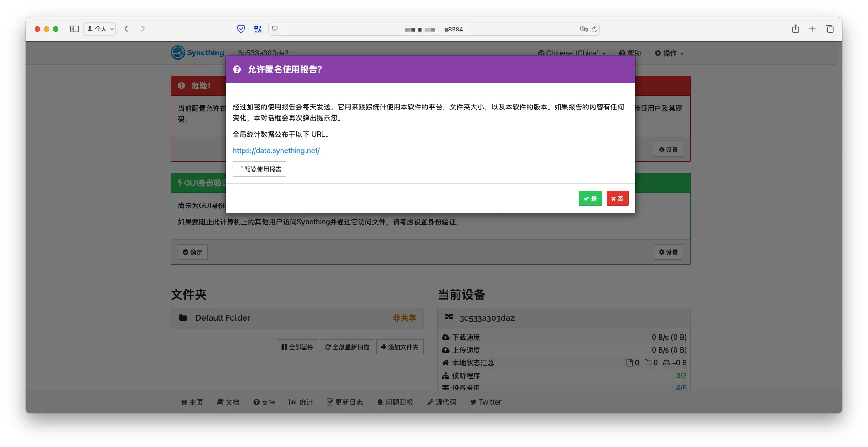This screenshot has width=868, height=447.
Task: Open the 个人 profile dropdown
Action: click(x=100, y=29)
